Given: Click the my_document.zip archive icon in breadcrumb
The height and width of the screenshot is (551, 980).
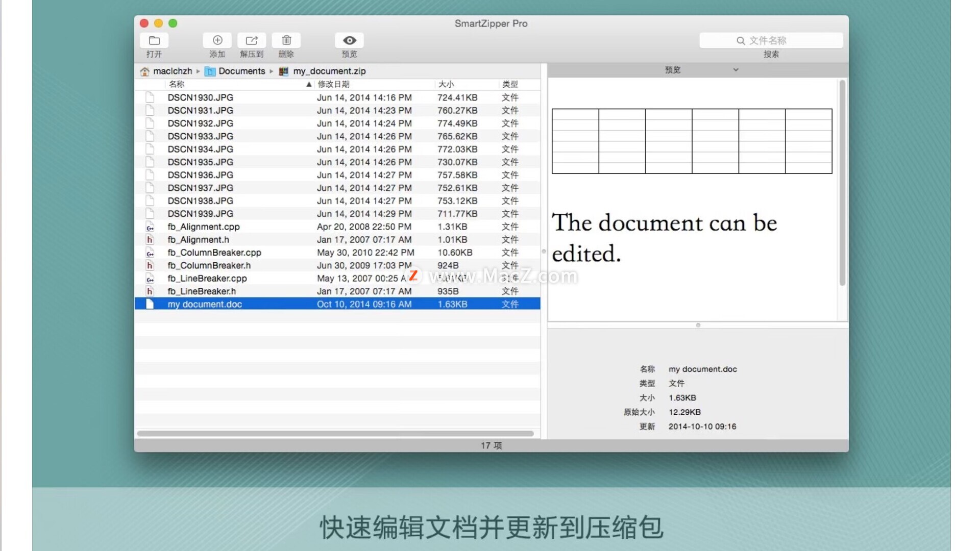Looking at the screenshot, I should [x=284, y=71].
